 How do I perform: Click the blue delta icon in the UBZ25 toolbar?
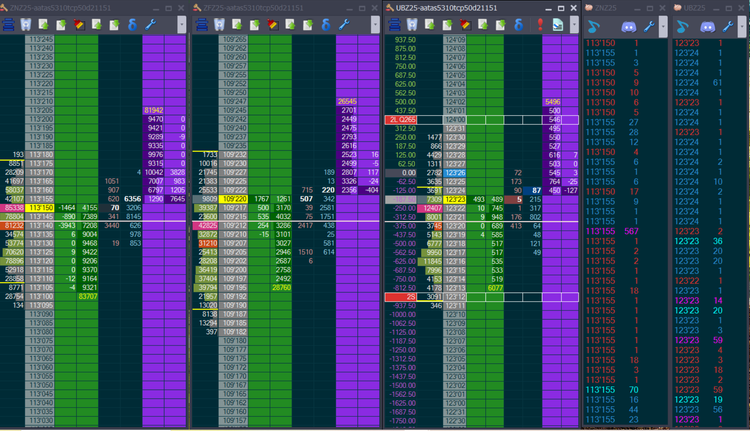pyautogui.click(x=517, y=23)
